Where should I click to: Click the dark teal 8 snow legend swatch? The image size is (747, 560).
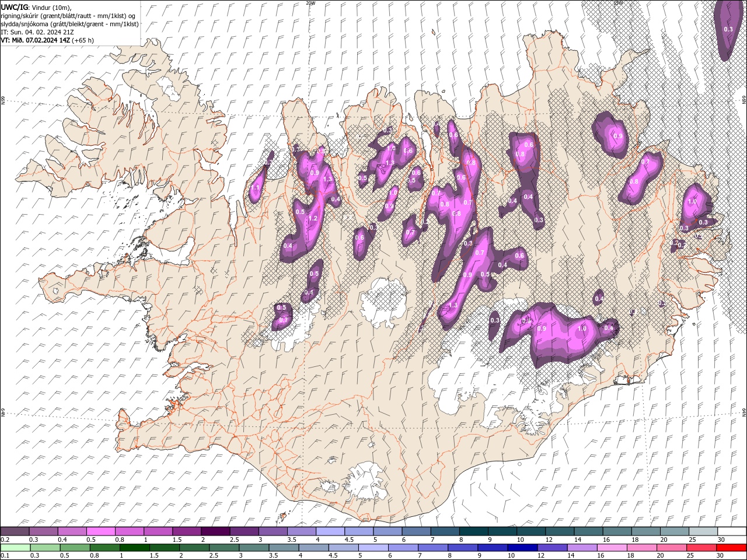pos(473,531)
